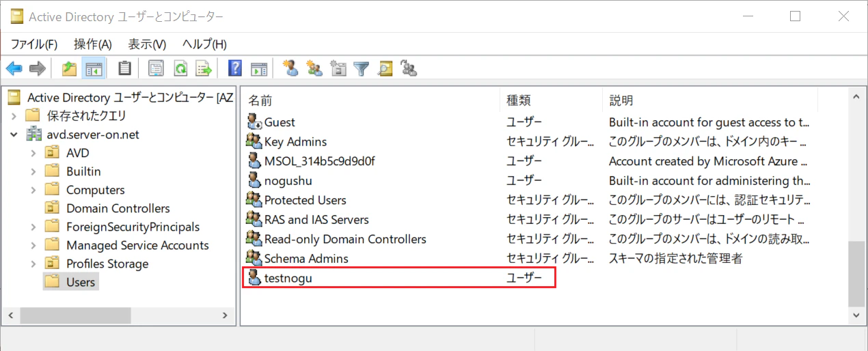Click the Schema Admins group icon
868x351 pixels.
[x=254, y=258]
